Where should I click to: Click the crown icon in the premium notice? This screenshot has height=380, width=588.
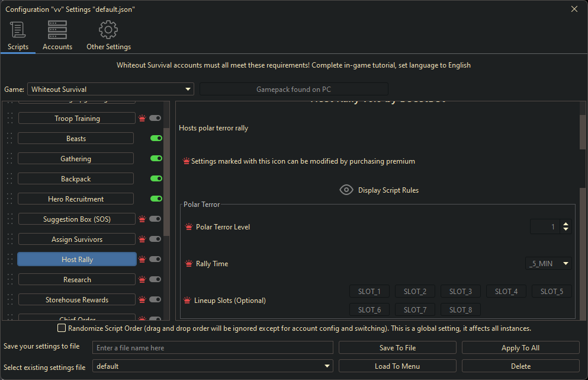click(186, 161)
